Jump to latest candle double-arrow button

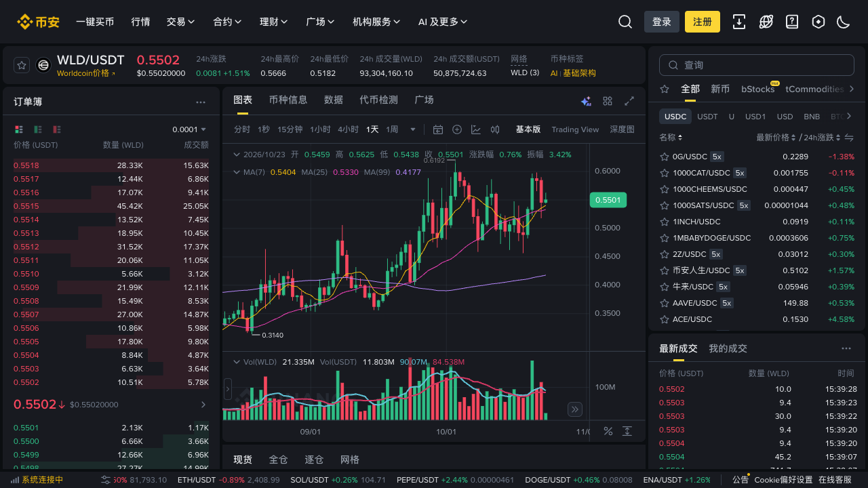tap(575, 409)
